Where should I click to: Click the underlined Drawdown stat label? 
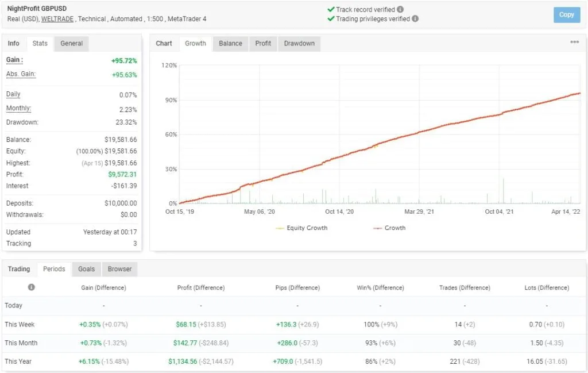pyautogui.click(x=21, y=121)
